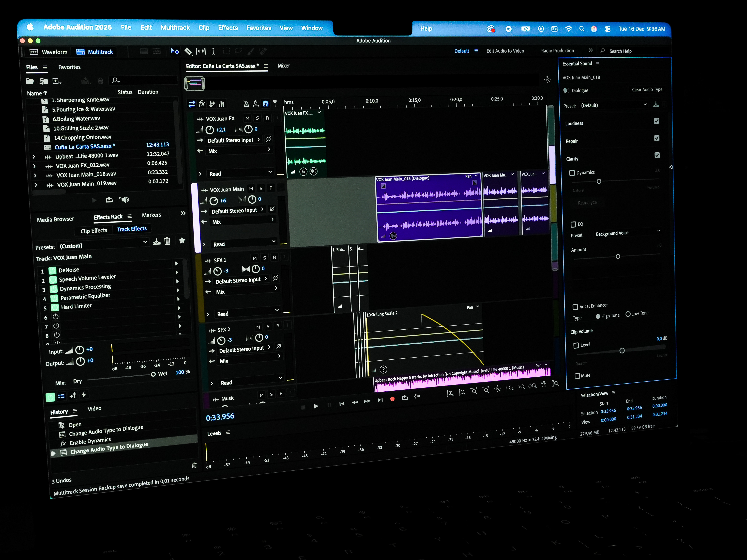
Task: Switch to the Mixer tab
Action: point(283,66)
